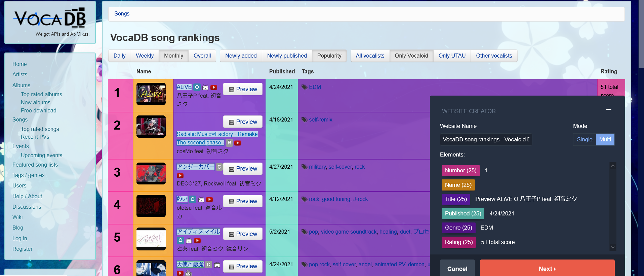Click the Website Name input field
Screen dimensions: 644x276
pos(486,140)
